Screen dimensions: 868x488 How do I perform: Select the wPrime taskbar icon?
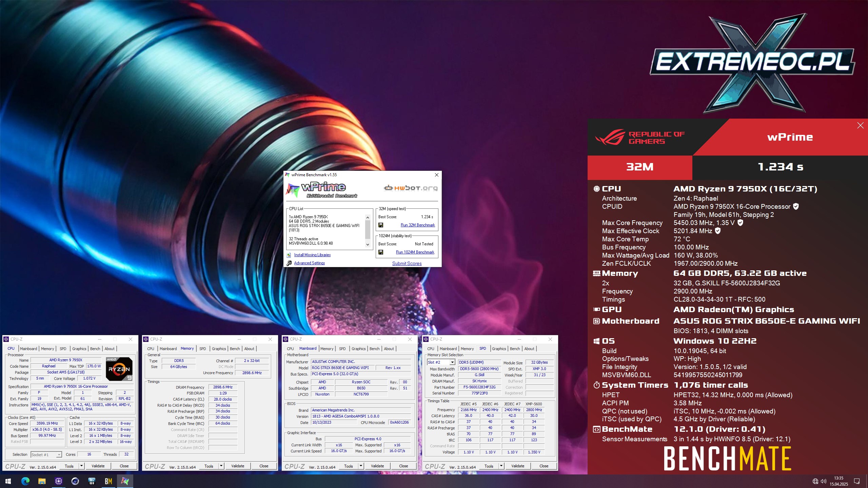tap(125, 481)
